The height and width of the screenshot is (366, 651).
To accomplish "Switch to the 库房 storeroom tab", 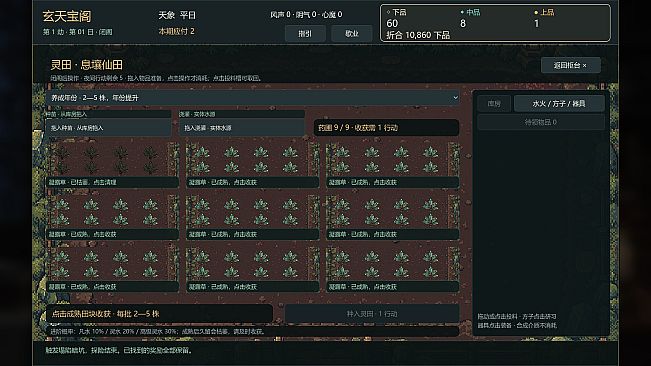I will (x=494, y=104).
